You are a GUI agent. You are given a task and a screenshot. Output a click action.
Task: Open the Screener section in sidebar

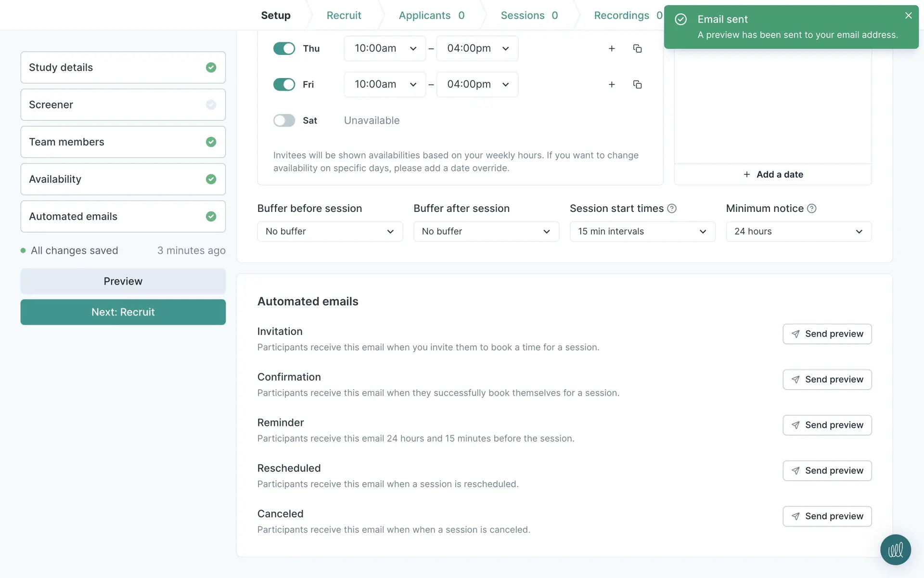123,105
